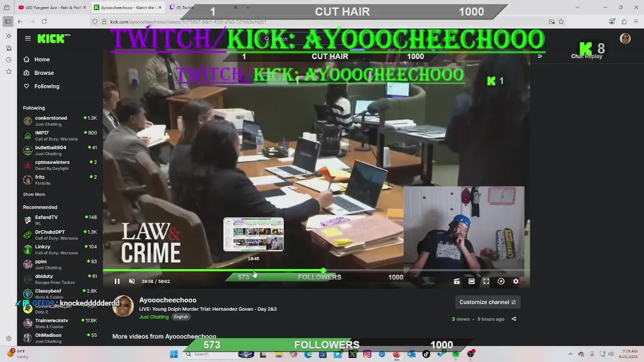Open video player settings gear
Viewport: 644px width, 362px height.
[x=516, y=282]
